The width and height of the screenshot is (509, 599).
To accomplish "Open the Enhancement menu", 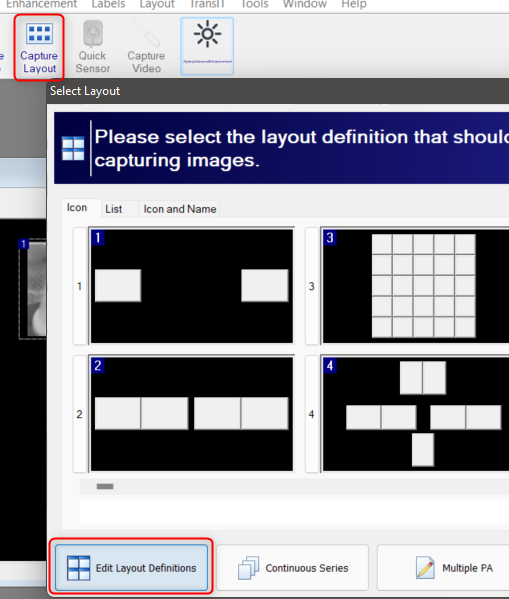I will tap(41, 4).
